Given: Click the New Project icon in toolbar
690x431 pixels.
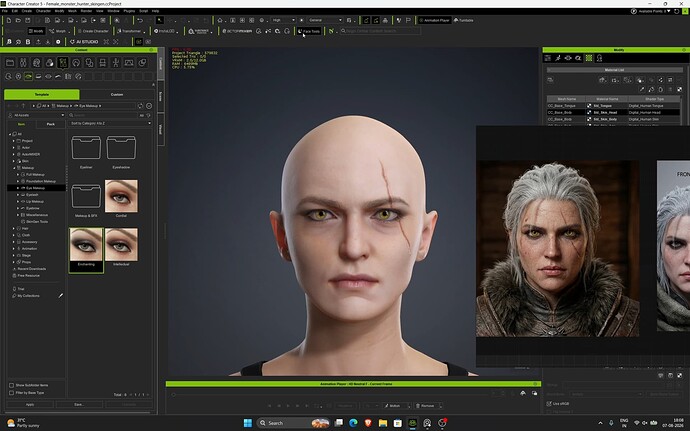Looking at the screenshot, I should click(9, 20).
